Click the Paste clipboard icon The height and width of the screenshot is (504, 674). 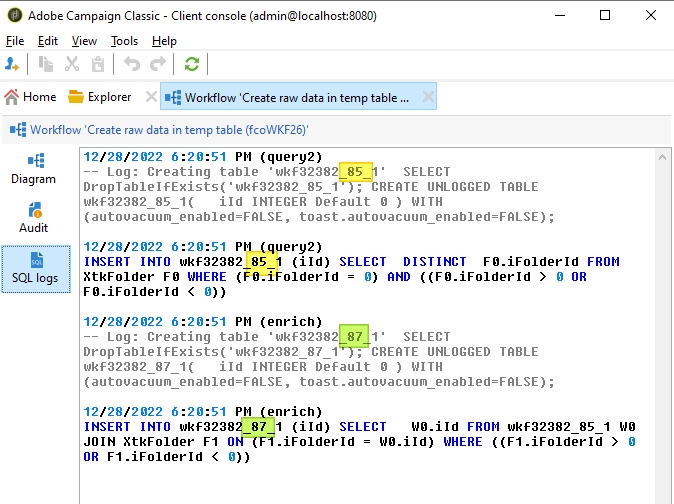coord(98,64)
